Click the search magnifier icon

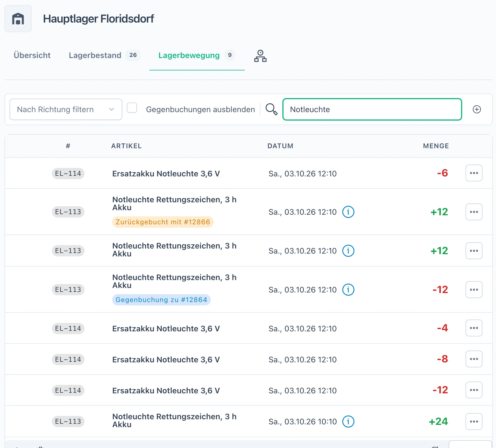pos(271,109)
